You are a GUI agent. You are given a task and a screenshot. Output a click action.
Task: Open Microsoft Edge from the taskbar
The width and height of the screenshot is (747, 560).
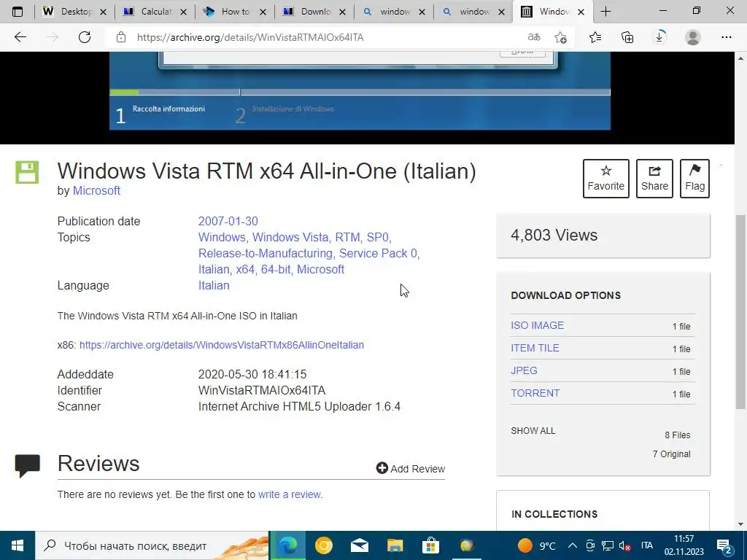click(287, 545)
